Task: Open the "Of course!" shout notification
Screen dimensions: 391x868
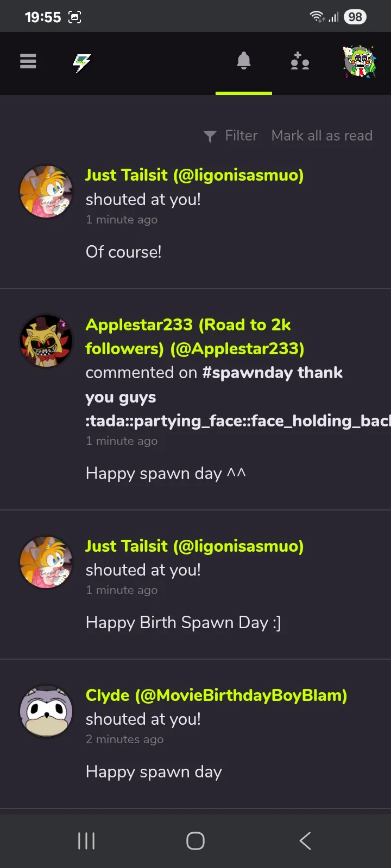Action: [124, 252]
